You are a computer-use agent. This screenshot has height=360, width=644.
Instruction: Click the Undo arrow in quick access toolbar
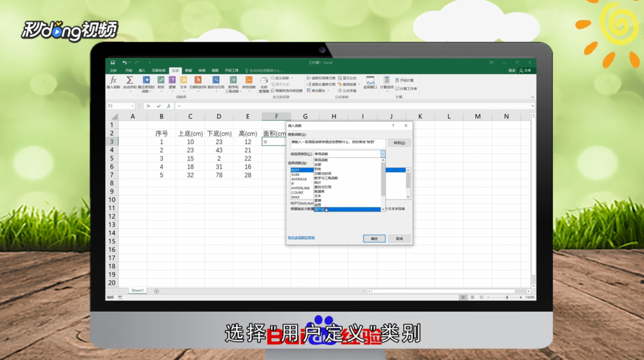(124, 62)
